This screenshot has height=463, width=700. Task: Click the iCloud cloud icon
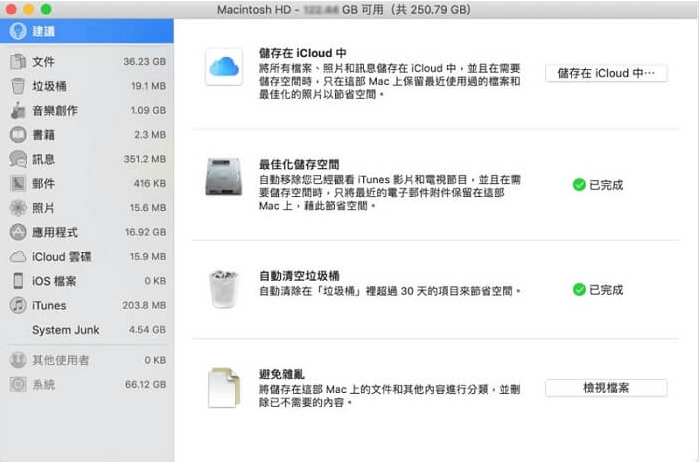click(x=224, y=69)
